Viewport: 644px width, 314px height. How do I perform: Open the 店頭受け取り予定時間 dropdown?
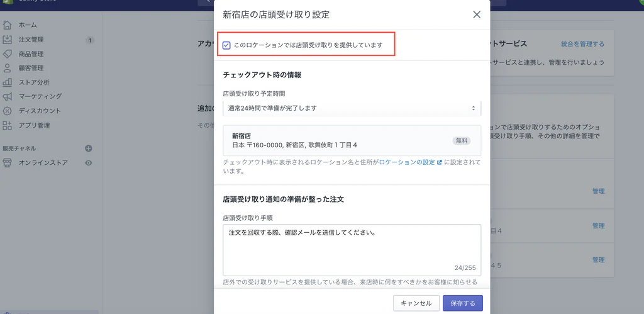(352, 108)
